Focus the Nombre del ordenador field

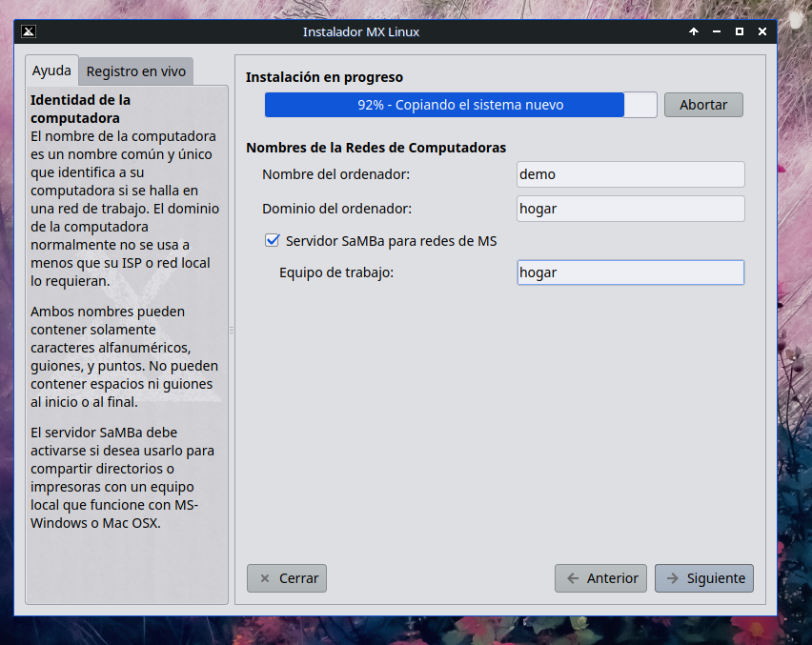630,174
